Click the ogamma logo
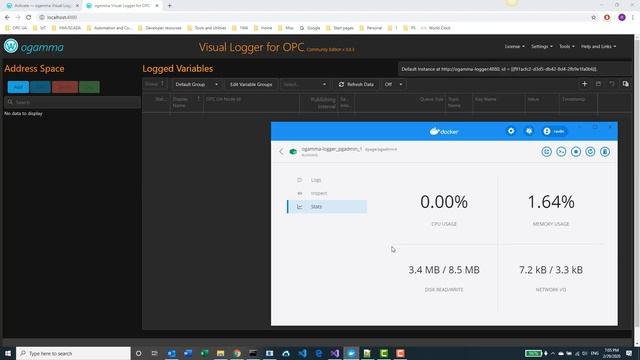 33,47
